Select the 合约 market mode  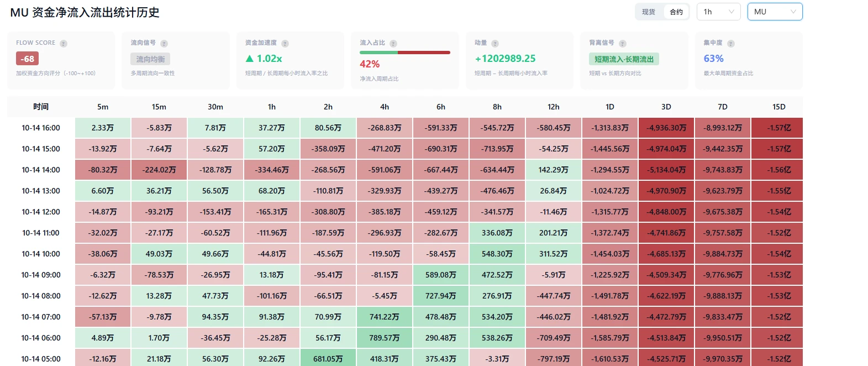point(676,12)
